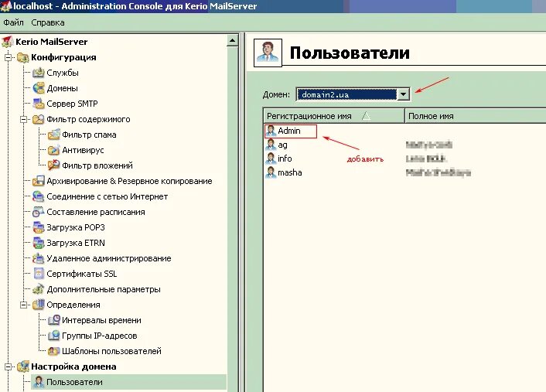Sort by Полное имя column header

[476, 116]
